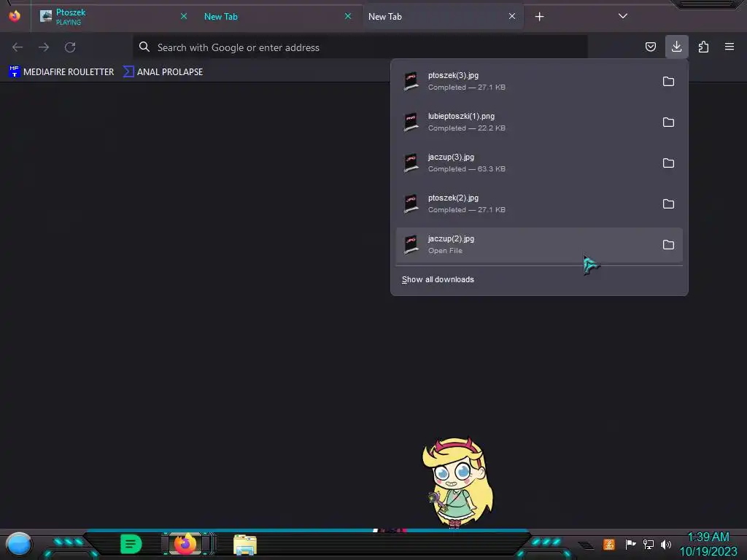Show ptoszek(2).jpg in its folder
The image size is (747, 560).
(668, 204)
